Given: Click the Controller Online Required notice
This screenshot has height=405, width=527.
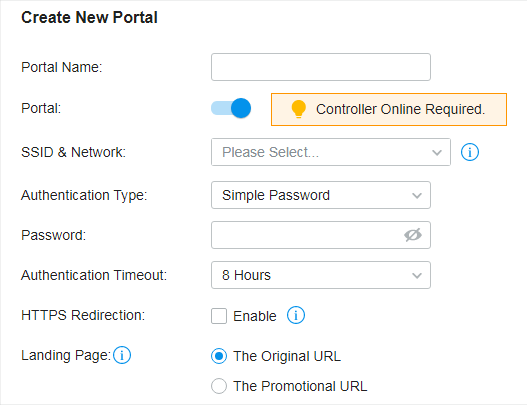Looking at the screenshot, I should click(389, 110).
